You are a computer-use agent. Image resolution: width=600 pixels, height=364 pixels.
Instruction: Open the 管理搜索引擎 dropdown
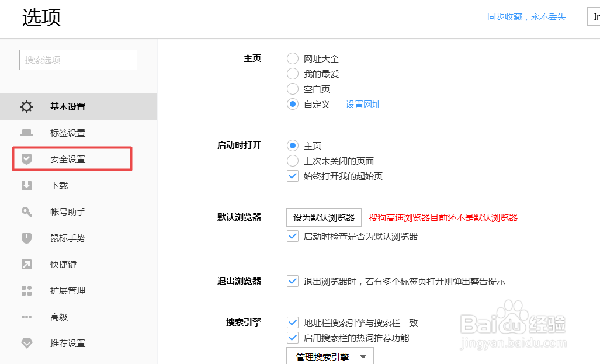coord(329,355)
